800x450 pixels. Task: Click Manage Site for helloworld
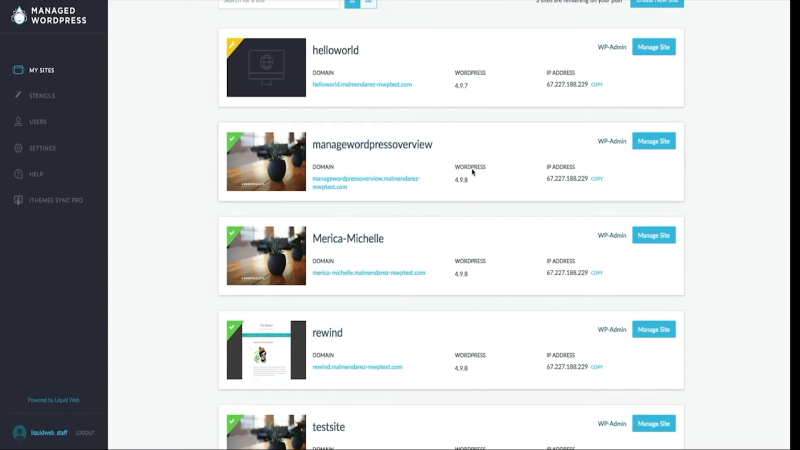[654, 47]
